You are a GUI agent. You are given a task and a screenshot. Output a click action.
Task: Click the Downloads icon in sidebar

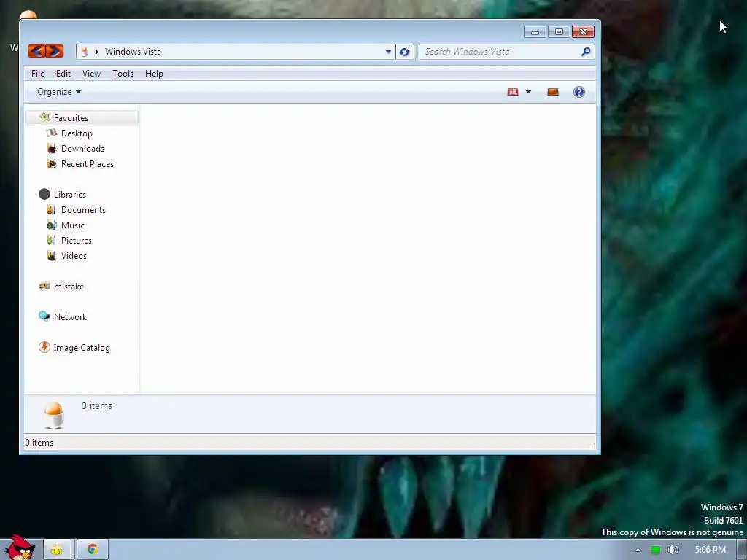coord(52,149)
